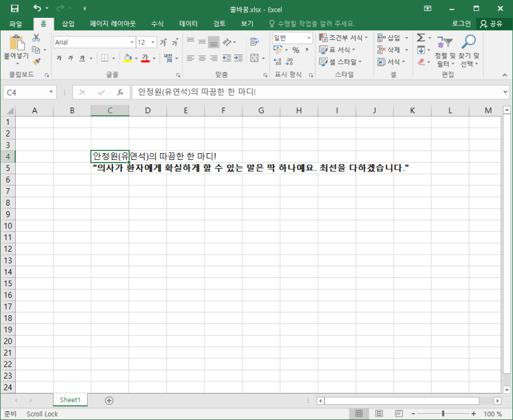The height and width of the screenshot is (420, 513).
Task: Expand Conditional Formatting (조건부 서식)
Action: tap(344, 38)
